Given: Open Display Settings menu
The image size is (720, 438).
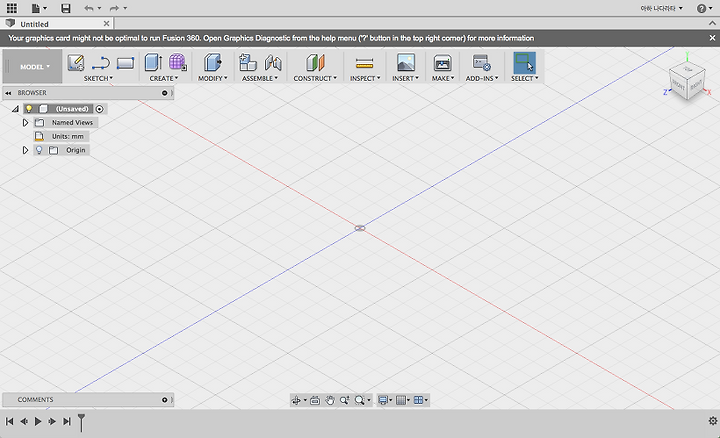Looking at the screenshot, I should pyautogui.click(x=385, y=400).
